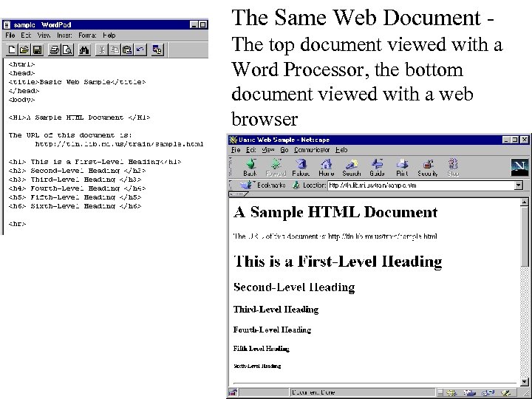
Task: Collapse the Netscape toolbar grip tab below Location
Action: pyautogui.click(x=239, y=194)
